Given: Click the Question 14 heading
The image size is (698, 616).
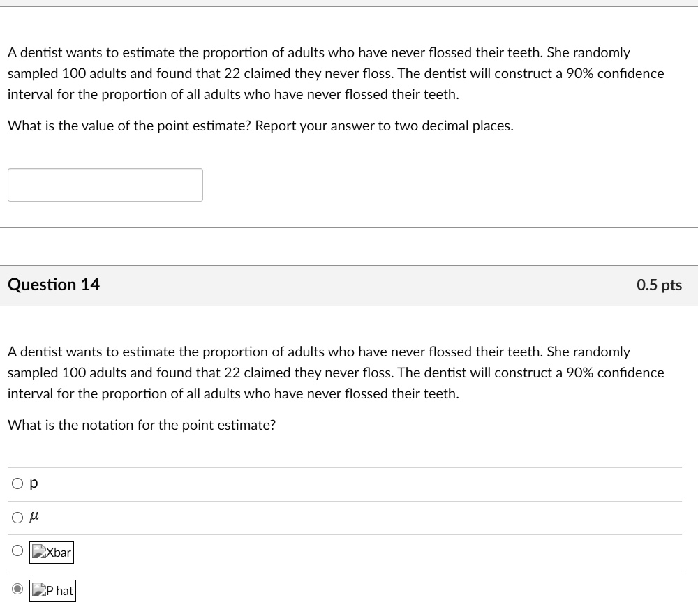Looking at the screenshot, I should pyautogui.click(x=54, y=285).
